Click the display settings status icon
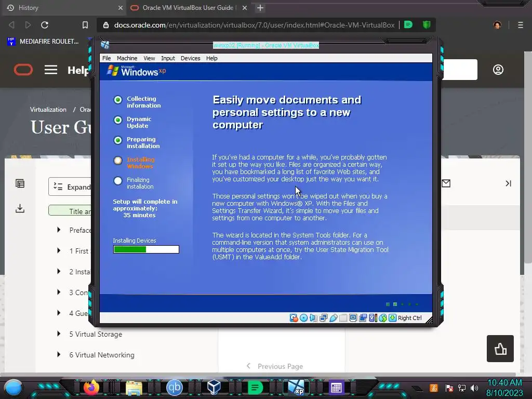 pyautogui.click(x=353, y=318)
